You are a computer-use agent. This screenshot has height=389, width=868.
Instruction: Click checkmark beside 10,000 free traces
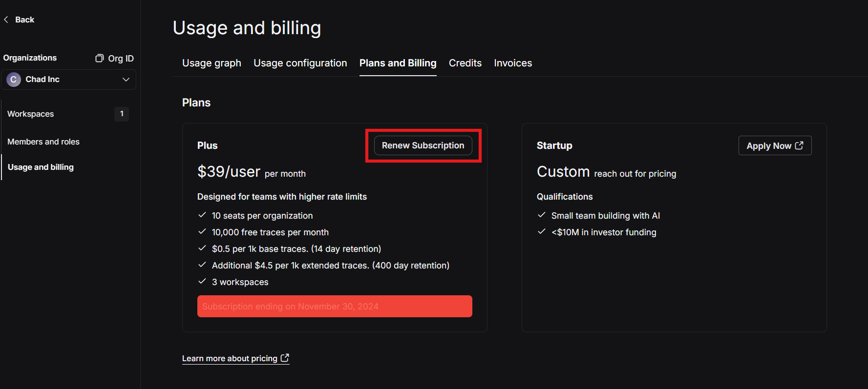coord(202,231)
